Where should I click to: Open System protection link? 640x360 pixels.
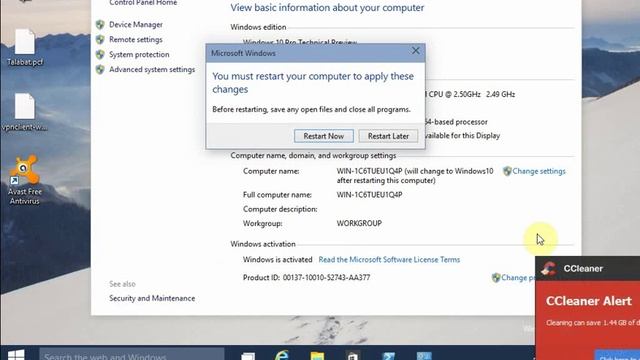click(139, 54)
